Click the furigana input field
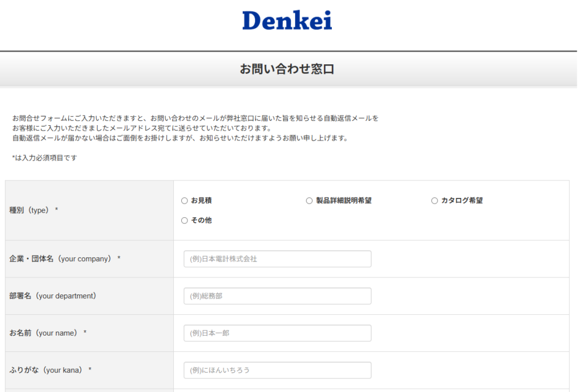Viewport: 578px width, 392px height. [x=277, y=370]
